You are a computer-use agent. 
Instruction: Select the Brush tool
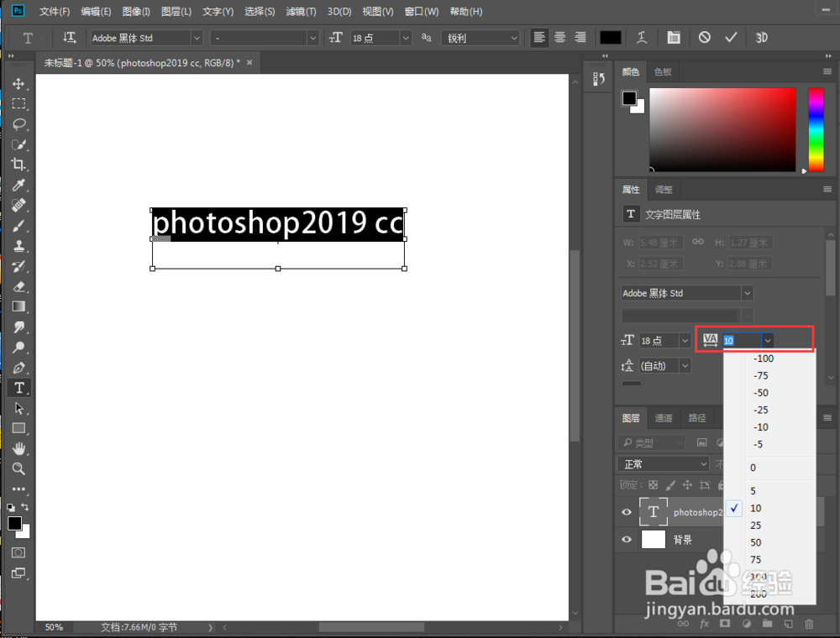point(18,226)
